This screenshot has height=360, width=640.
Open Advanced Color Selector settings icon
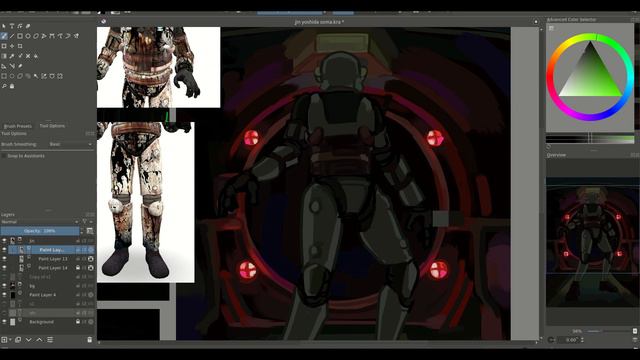pyautogui.click(x=551, y=28)
